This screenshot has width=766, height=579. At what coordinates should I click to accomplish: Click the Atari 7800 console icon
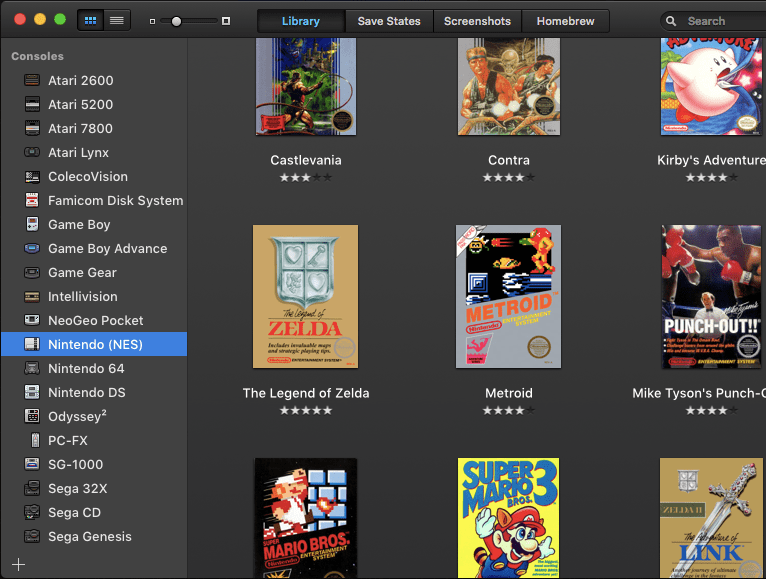pyautogui.click(x=32, y=128)
